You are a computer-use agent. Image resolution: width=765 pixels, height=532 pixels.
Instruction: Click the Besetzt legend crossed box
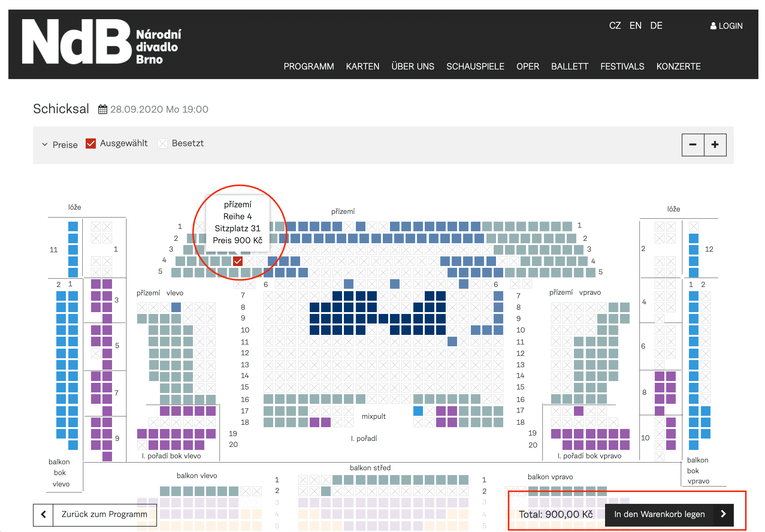pyautogui.click(x=163, y=143)
